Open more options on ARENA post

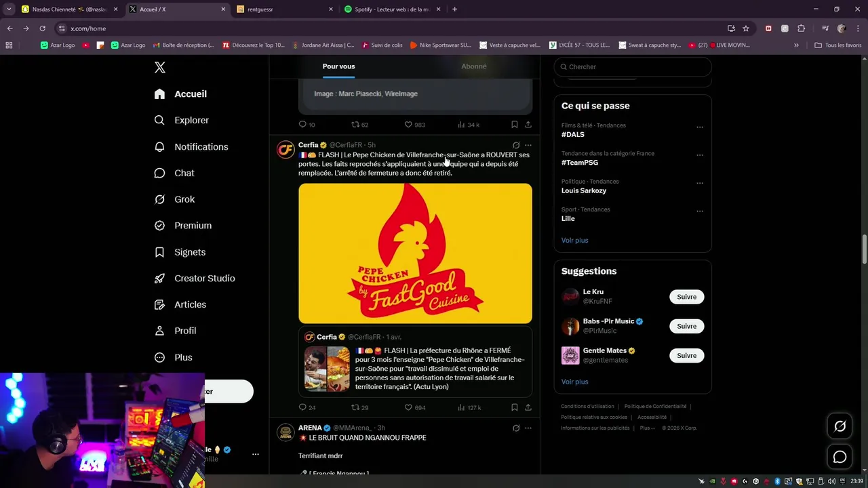click(x=528, y=428)
